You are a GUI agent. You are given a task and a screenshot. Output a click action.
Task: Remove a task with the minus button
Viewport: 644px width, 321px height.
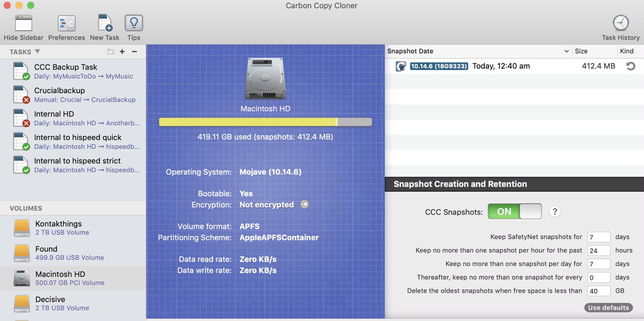(134, 52)
